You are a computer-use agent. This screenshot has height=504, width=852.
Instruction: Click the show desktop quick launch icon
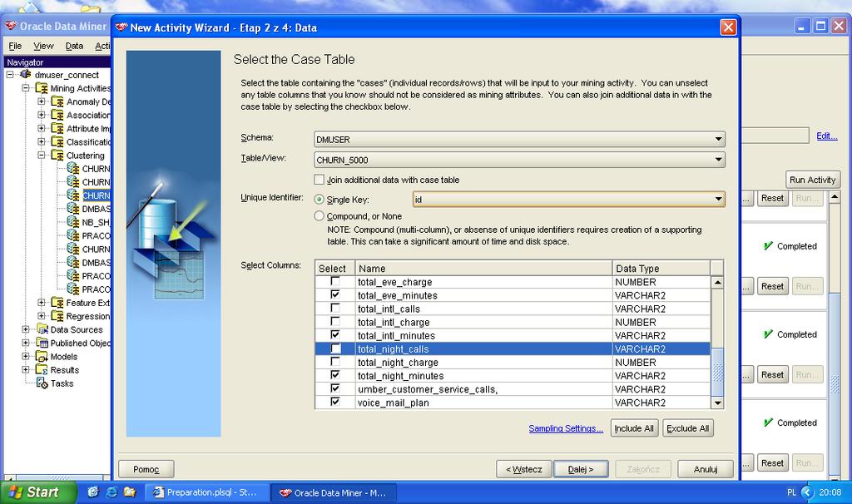coord(93,492)
